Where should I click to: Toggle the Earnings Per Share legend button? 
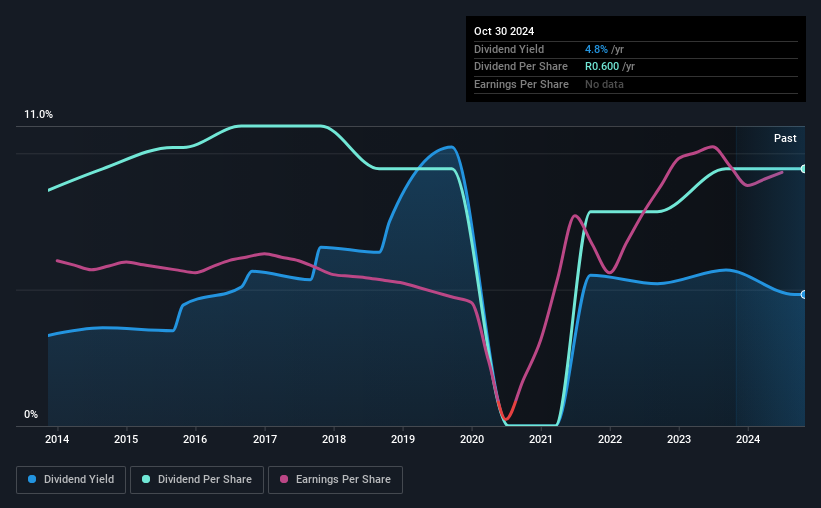[x=335, y=480]
